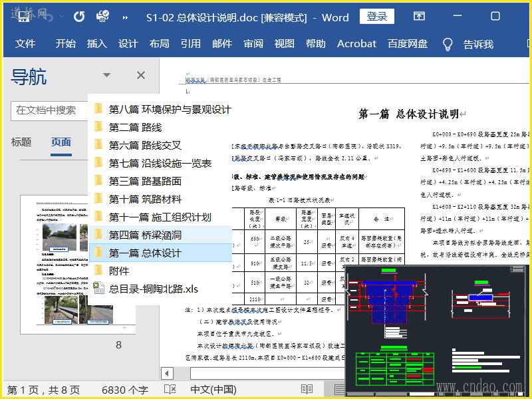Switch to Read Mode view icon
Viewport: 532px width, 399px height.
point(307,389)
